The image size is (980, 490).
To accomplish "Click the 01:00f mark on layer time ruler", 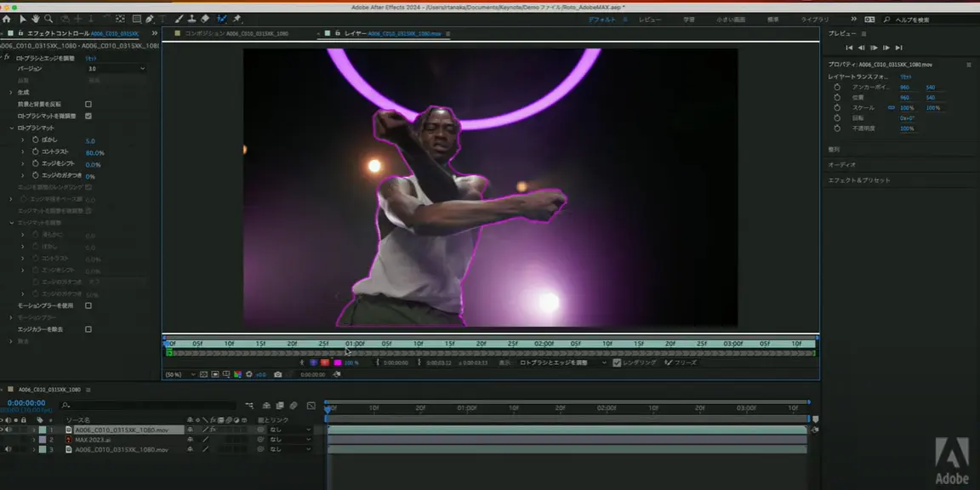I will click(355, 344).
